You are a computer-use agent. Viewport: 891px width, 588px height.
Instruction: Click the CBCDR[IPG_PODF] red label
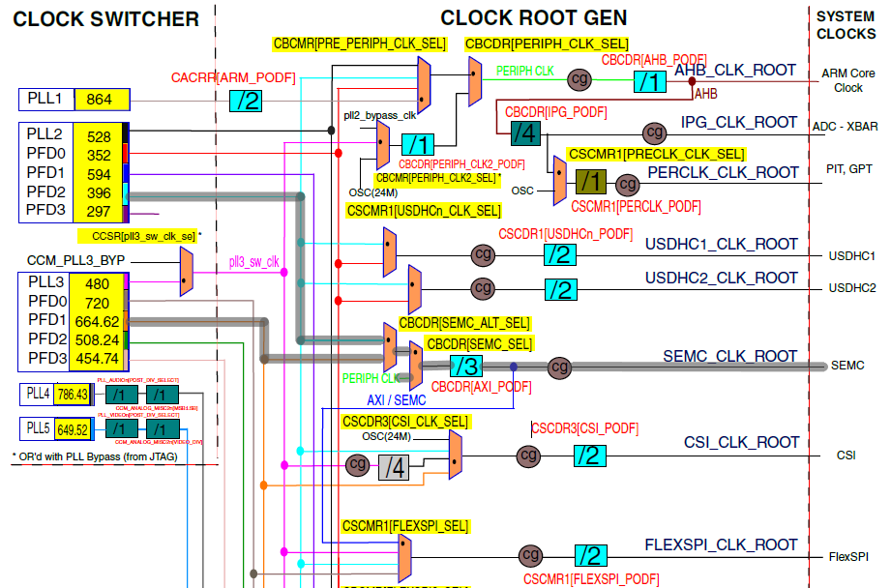555,112
